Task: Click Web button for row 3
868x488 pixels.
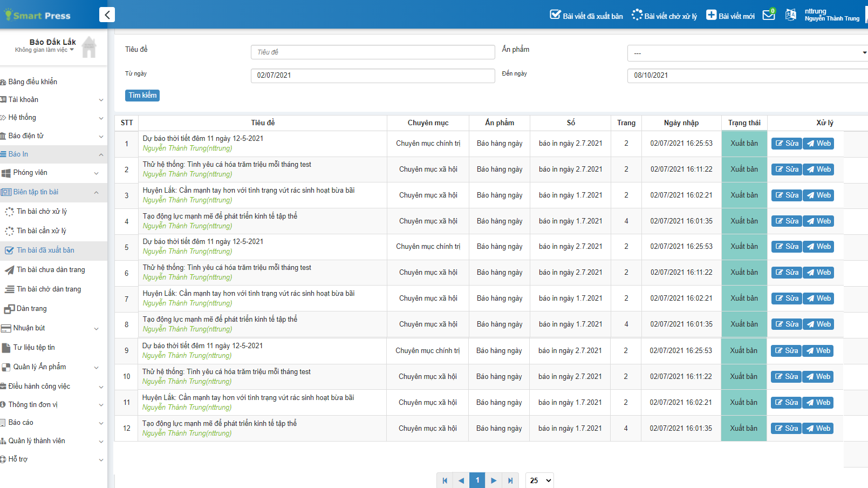Action: 818,195
